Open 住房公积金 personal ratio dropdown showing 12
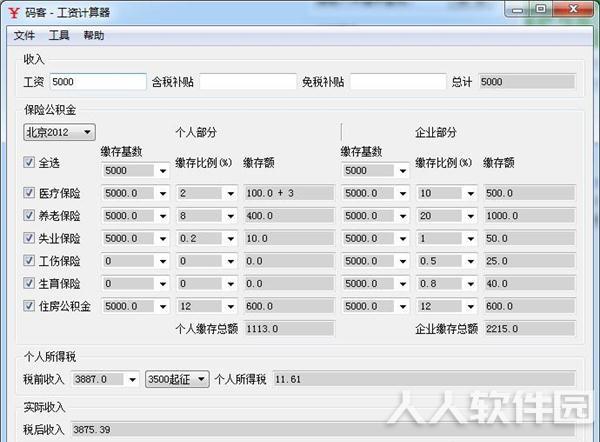Image resolution: width=600 pixels, height=442 pixels. [x=207, y=306]
